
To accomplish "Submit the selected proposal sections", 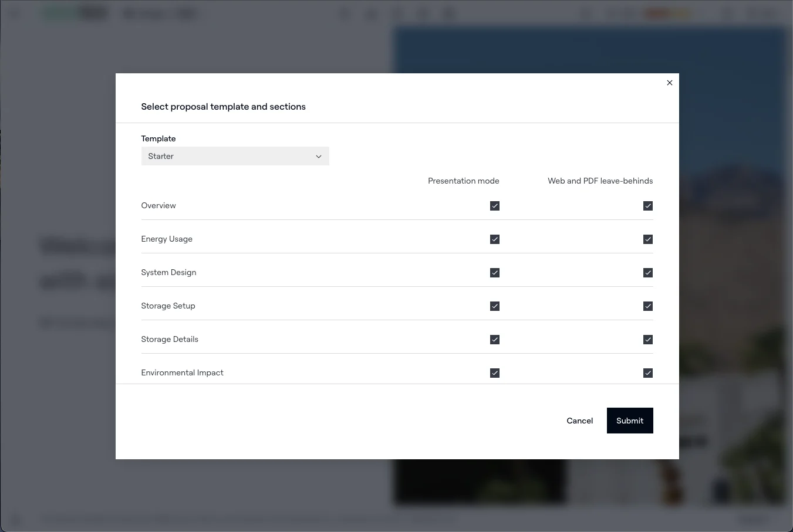I will pyautogui.click(x=630, y=421).
